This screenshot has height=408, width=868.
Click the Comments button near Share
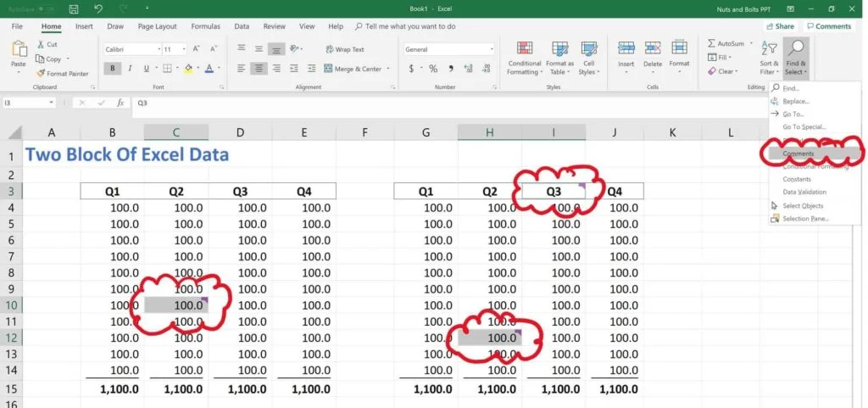pyautogui.click(x=828, y=26)
